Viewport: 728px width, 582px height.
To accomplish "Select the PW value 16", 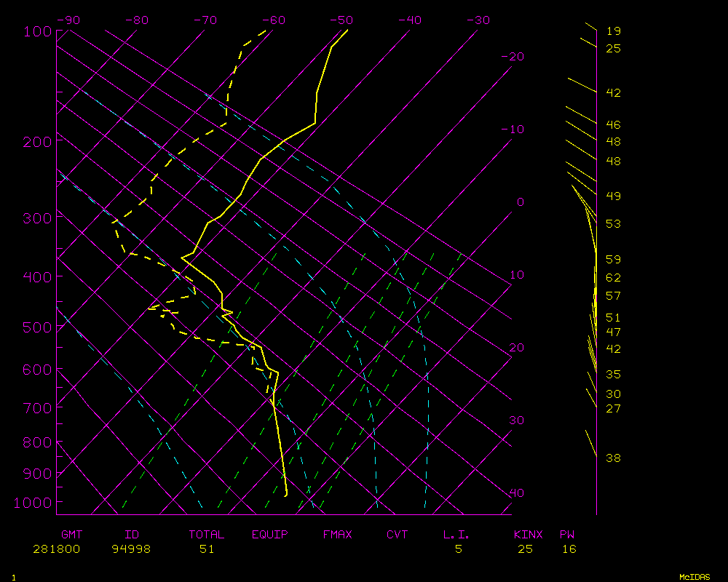I will pos(569,549).
